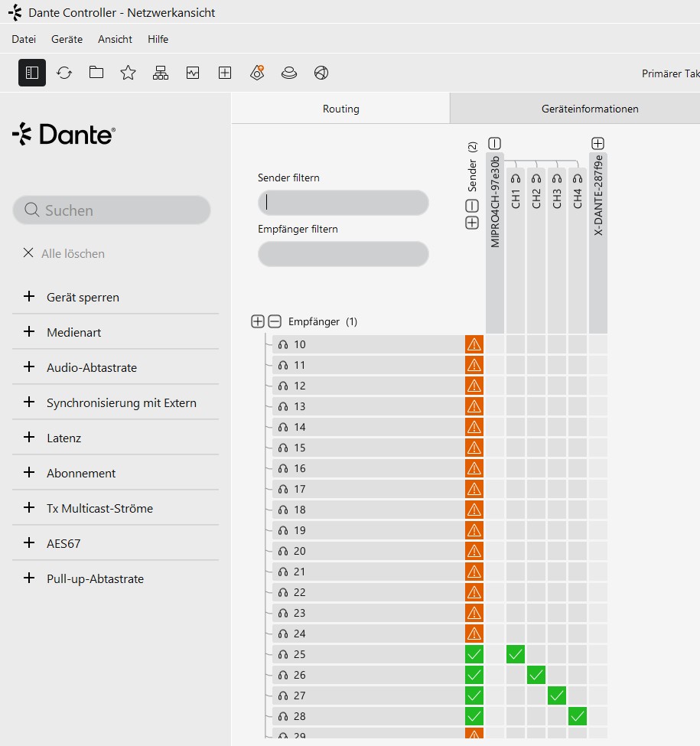
Task: Switch to the Routing tab
Action: click(340, 109)
